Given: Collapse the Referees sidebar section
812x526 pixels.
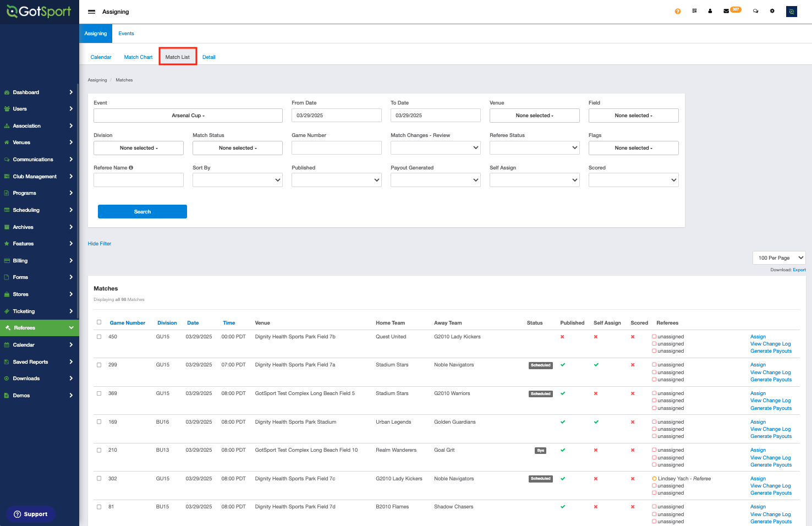Looking at the screenshot, I should click(40, 328).
